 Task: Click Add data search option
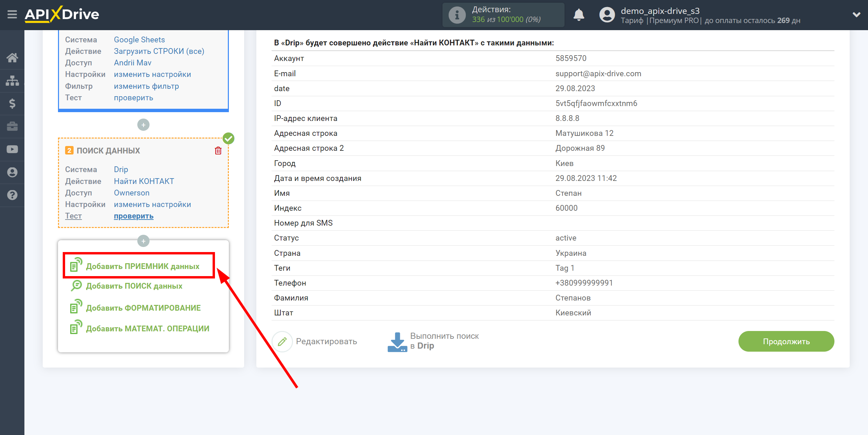pyautogui.click(x=134, y=286)
